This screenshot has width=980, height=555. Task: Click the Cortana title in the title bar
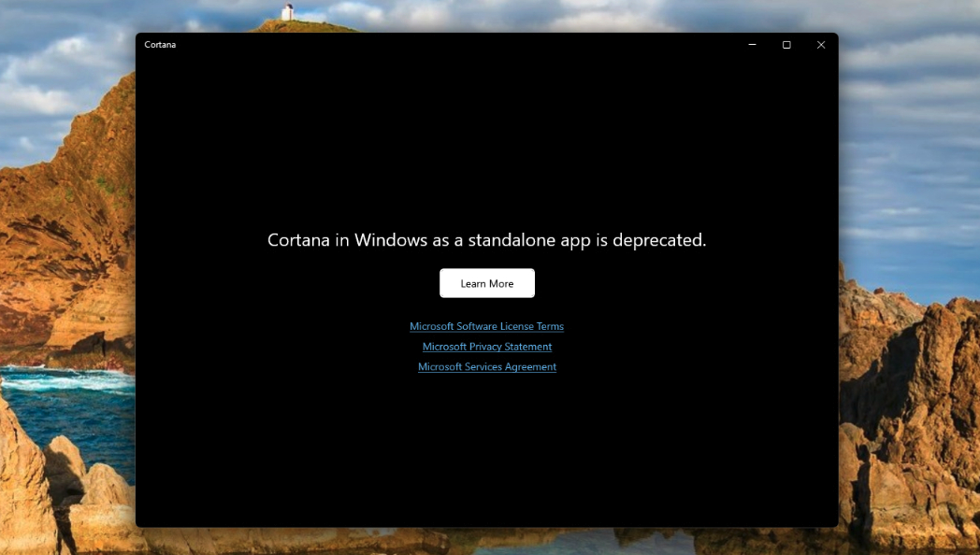point(160,45)
